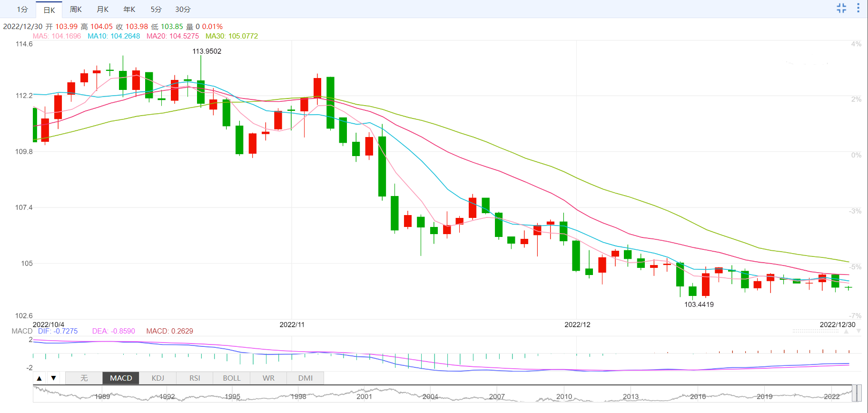Click the up triangle indicator arrow
Image resolution: width=868 pixels, height=413 pixels.
click(39, 378)
